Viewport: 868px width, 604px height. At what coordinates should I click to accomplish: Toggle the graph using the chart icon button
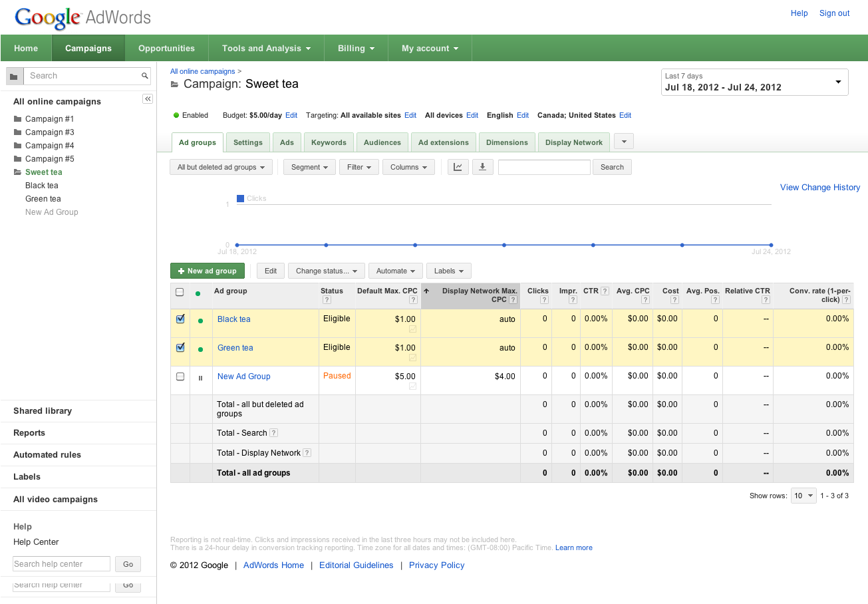click(x=458, y=167)
